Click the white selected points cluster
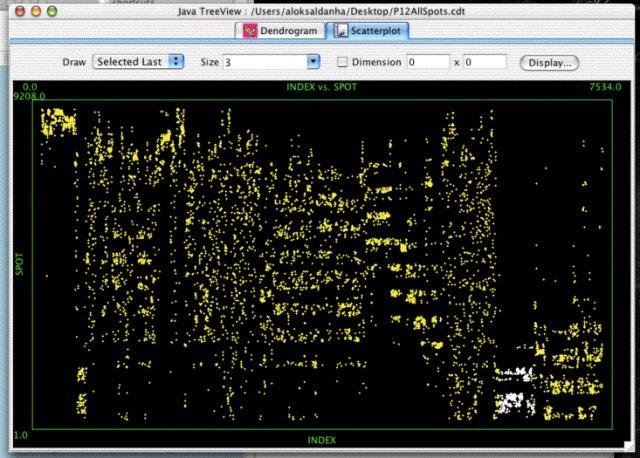The image size is (640, 458). [514, 393]
